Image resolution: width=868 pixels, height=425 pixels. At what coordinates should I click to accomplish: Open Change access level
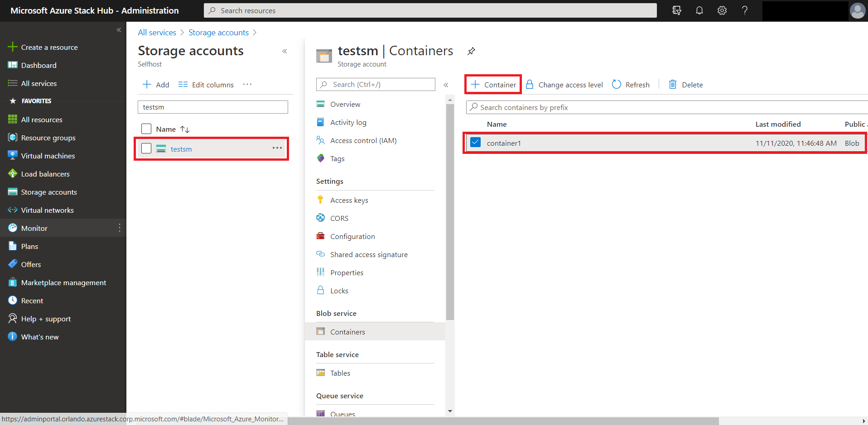[564, 85]
